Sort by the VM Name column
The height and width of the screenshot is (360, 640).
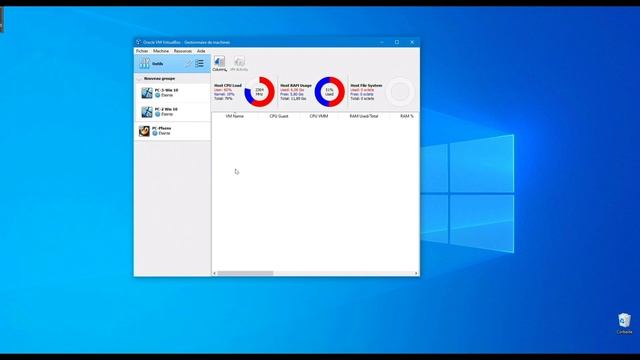tap(235, 116)
